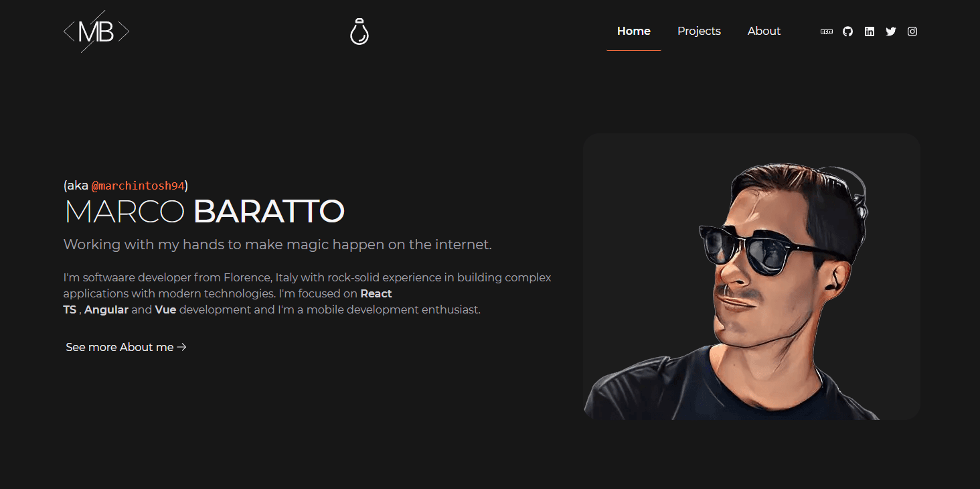Open the LinkedIn profile icon
Viewport: 980px width, 489px height.
coord(870,31)
